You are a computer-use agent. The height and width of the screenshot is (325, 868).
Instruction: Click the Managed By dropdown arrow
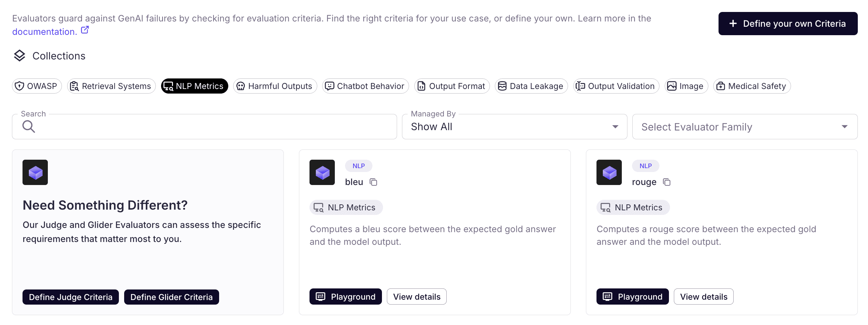coord(615,127)
